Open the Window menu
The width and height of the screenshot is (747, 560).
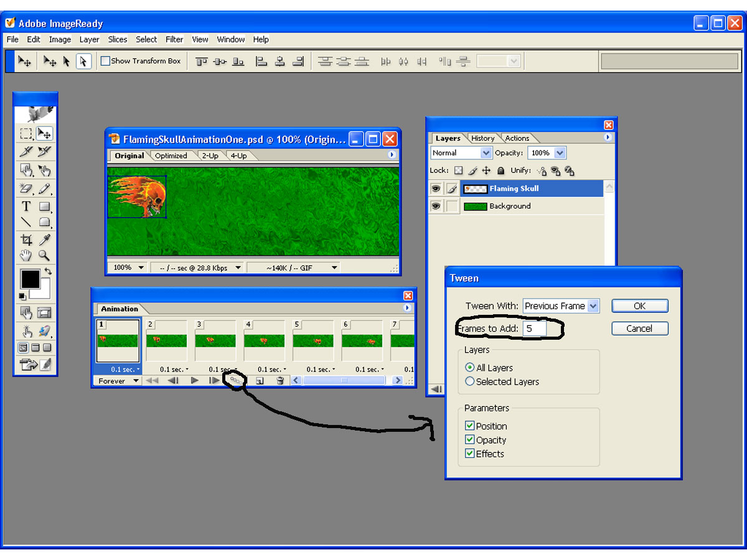(x=231, y=39)
